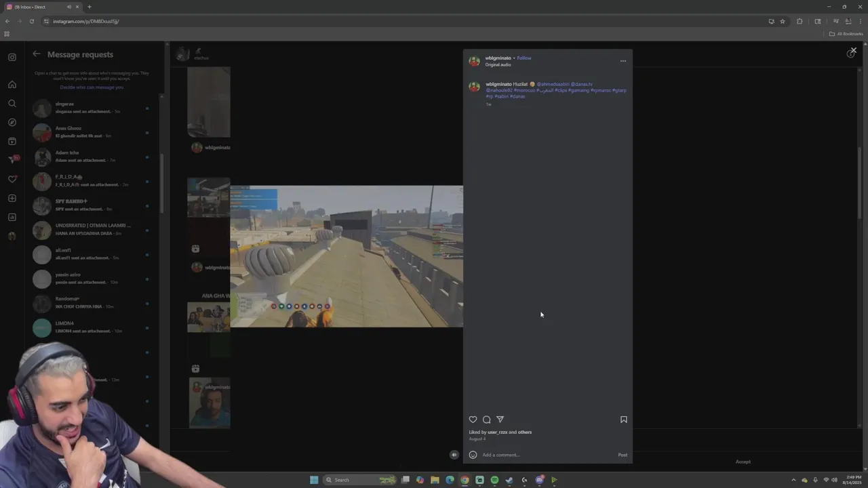Follow wblgminato
This screenshot has width=868, height=488.
pyautogui.click(x=524, y=58)
